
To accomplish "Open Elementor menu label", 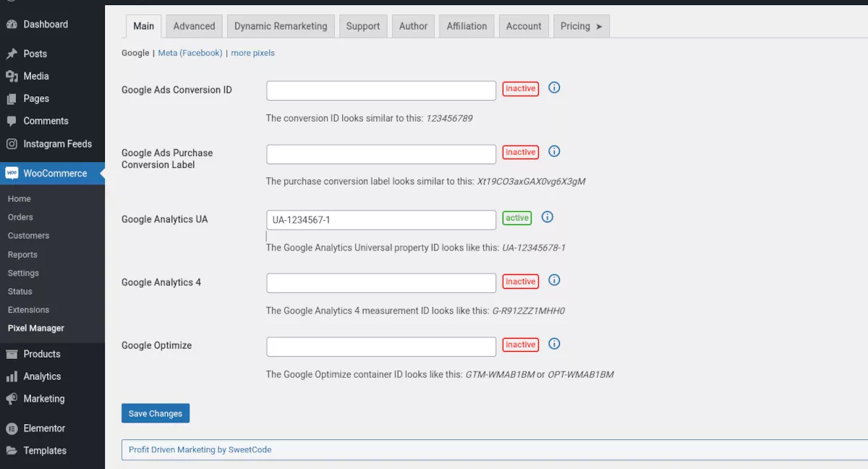I will (44, 428).
